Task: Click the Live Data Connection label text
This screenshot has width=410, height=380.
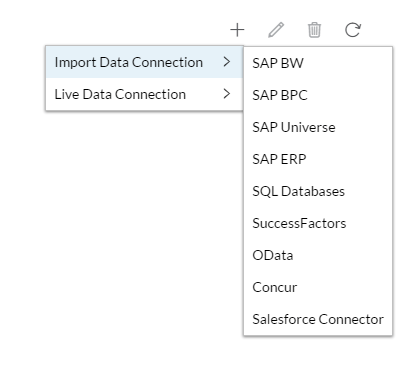Action: [120, 94]
